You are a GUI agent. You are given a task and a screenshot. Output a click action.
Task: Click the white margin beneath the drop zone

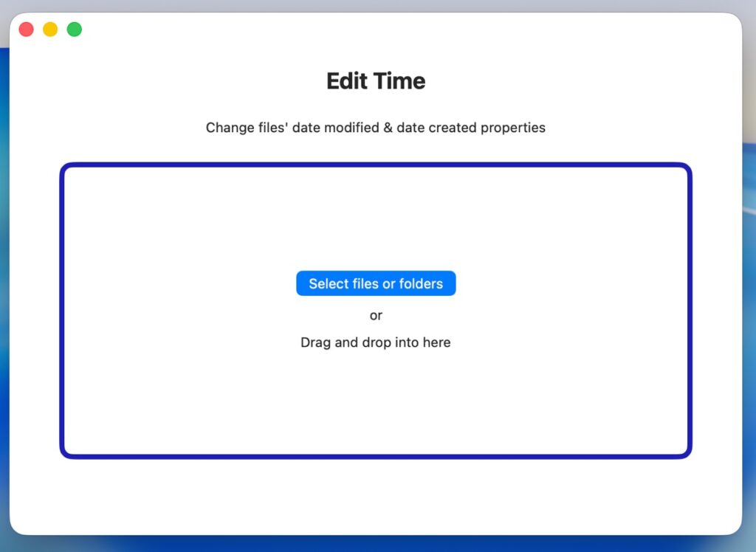point(376,493)
